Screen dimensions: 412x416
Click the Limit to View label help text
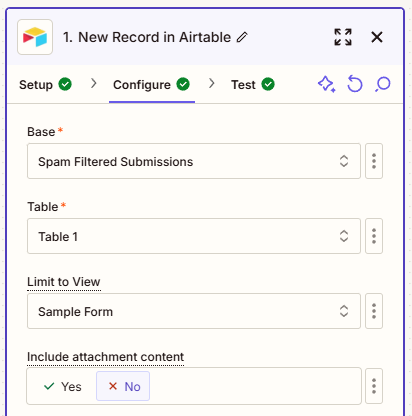(x=64, y=282)
